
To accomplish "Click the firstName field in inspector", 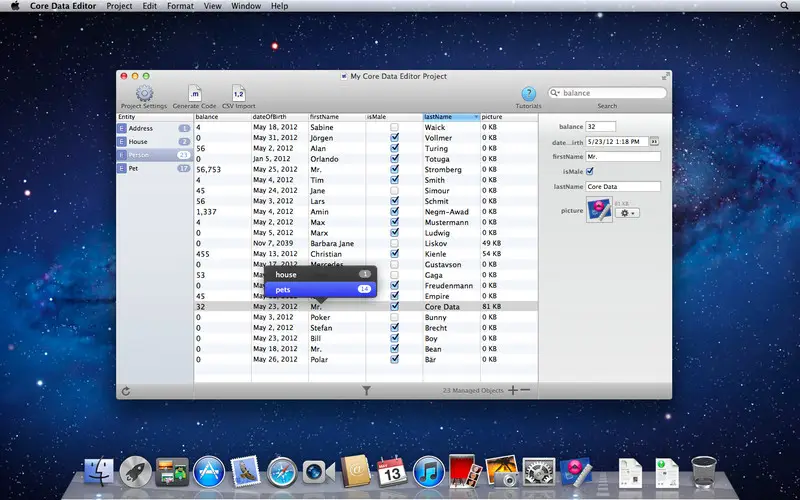I will point(623,157).
